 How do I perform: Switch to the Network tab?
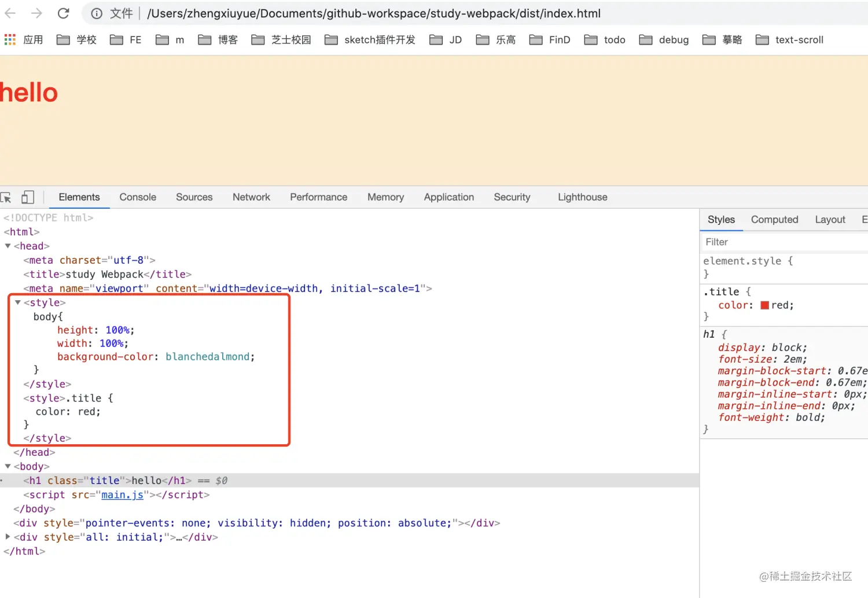[251, 197]
